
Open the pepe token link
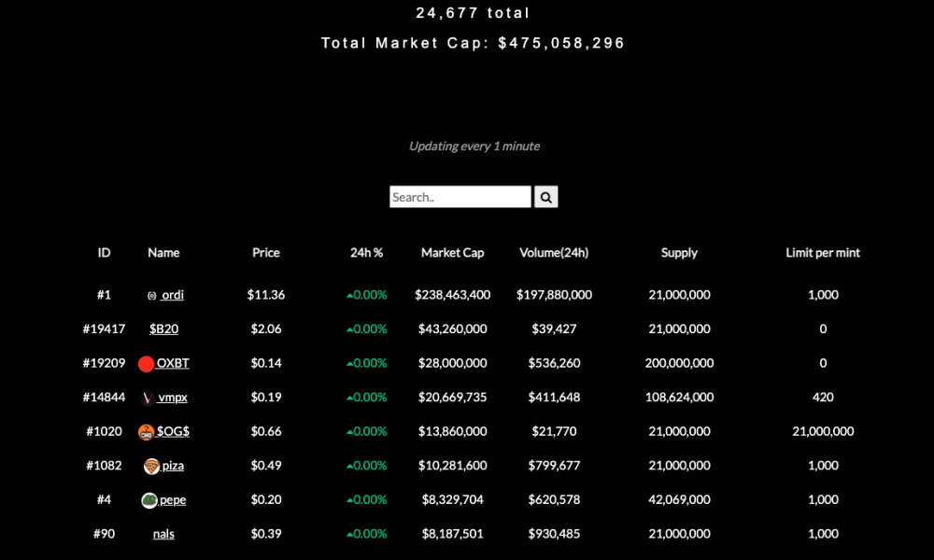coord(173,500)
